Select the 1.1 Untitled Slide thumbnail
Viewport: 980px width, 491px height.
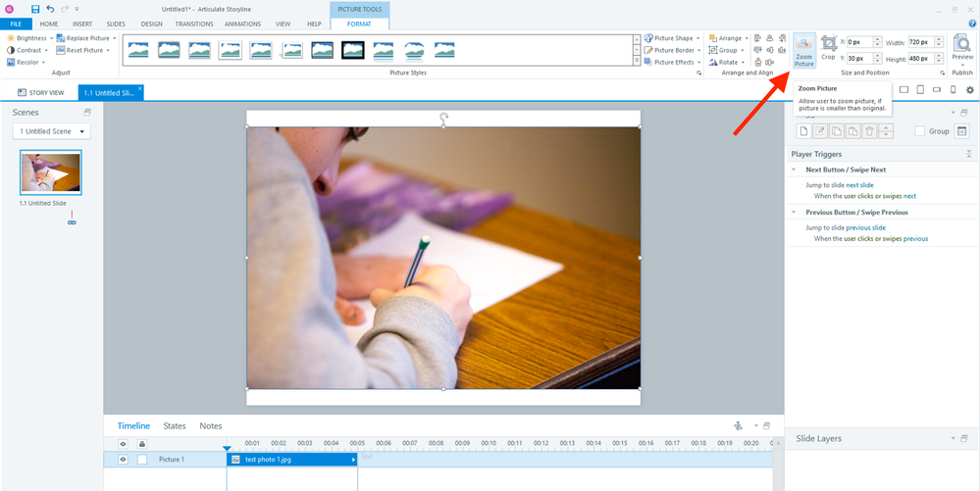coord(51,173)
